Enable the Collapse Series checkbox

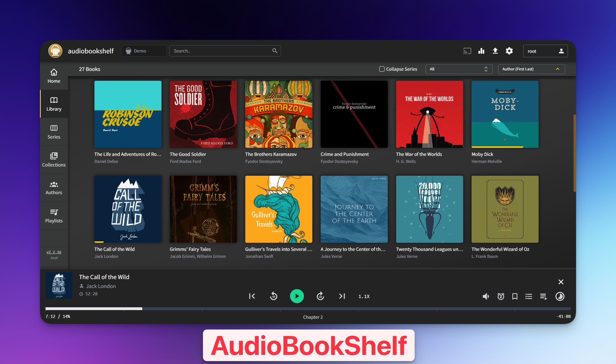382,69
